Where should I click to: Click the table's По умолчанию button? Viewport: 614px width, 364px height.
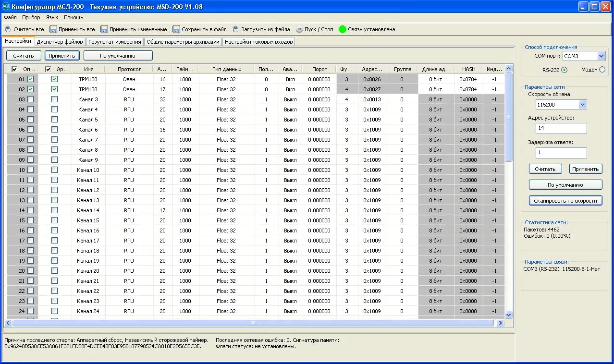[118, 56]
